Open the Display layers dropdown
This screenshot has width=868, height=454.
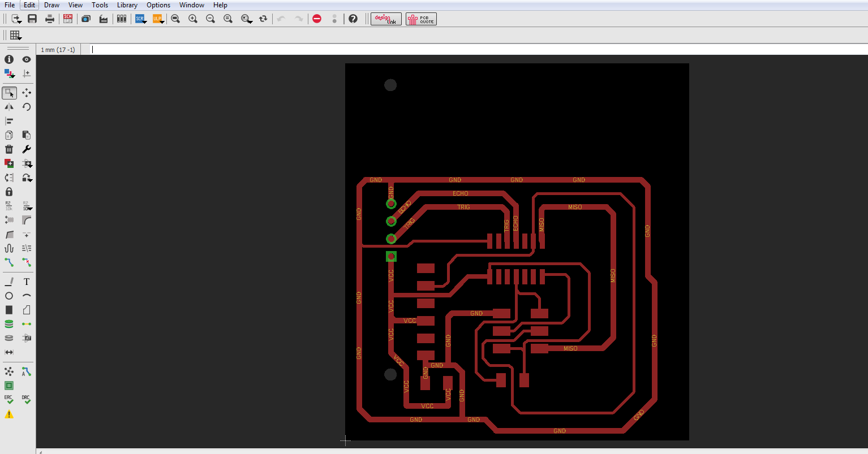tap(9, 73)
